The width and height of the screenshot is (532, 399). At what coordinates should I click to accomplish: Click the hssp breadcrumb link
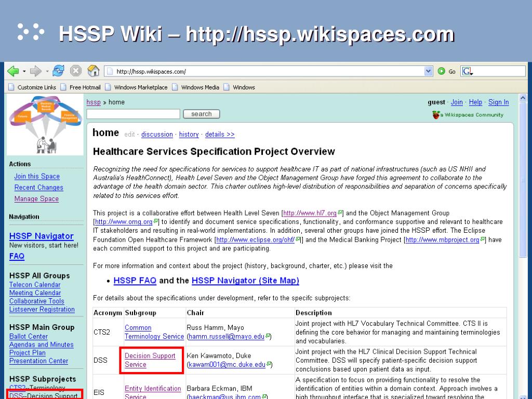(x=94, y=102)
